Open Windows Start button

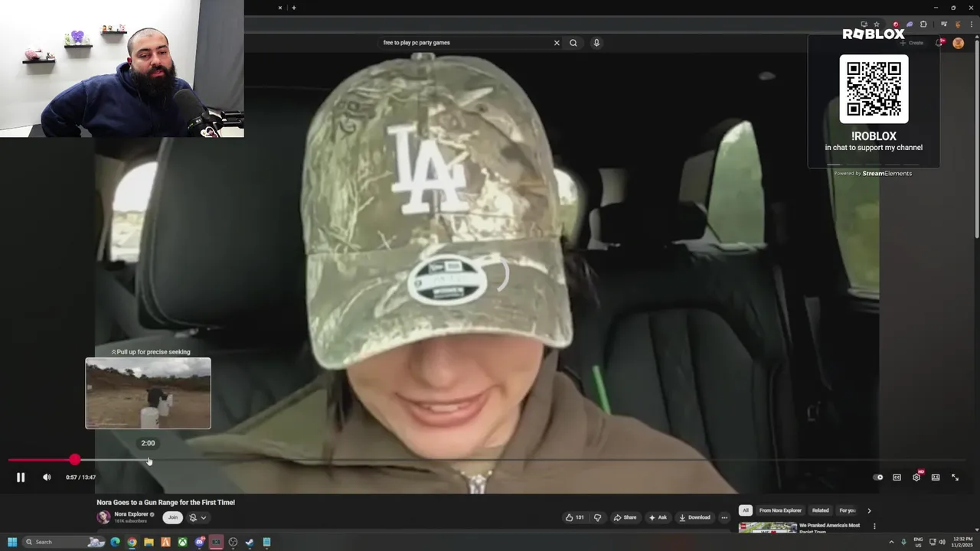(x=12, y=542)
